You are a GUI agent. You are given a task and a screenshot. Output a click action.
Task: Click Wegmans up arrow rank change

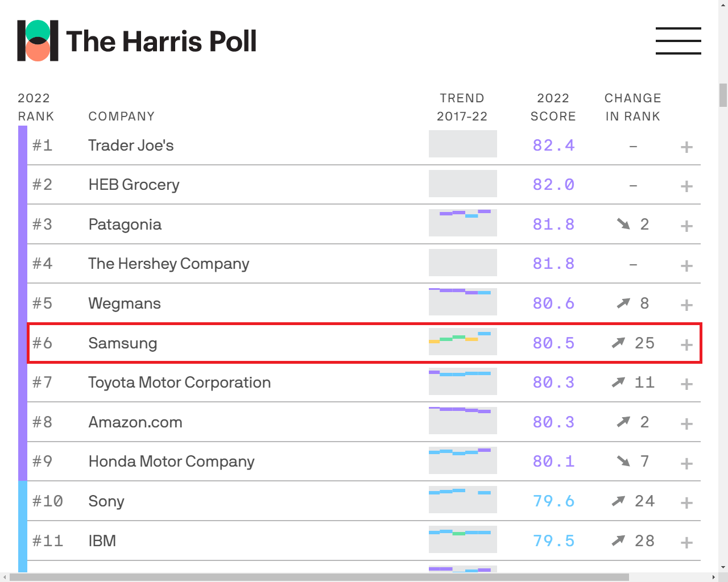point(623,303)
